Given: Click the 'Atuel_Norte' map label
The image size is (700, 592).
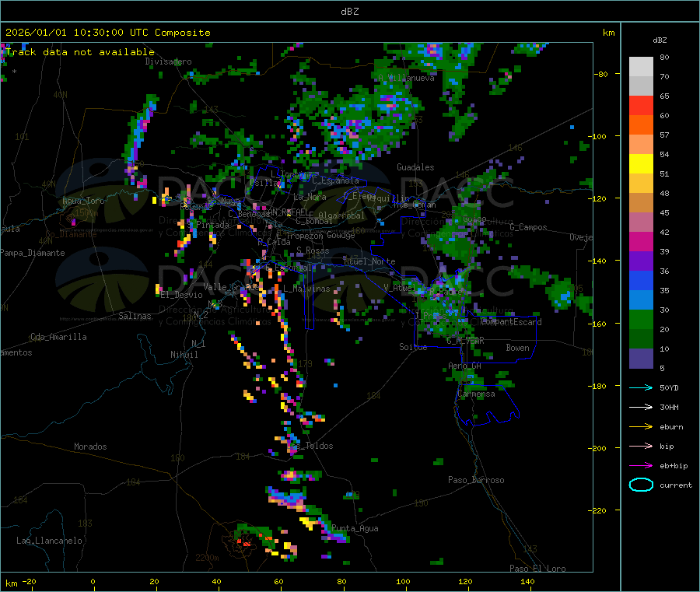Looking at the screenshot, I should click(369, 261).
